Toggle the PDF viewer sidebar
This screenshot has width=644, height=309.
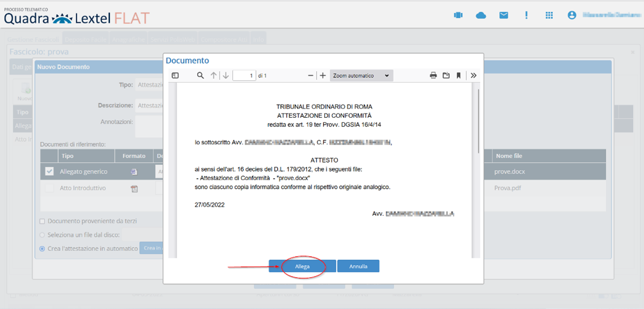click(176, 75)
